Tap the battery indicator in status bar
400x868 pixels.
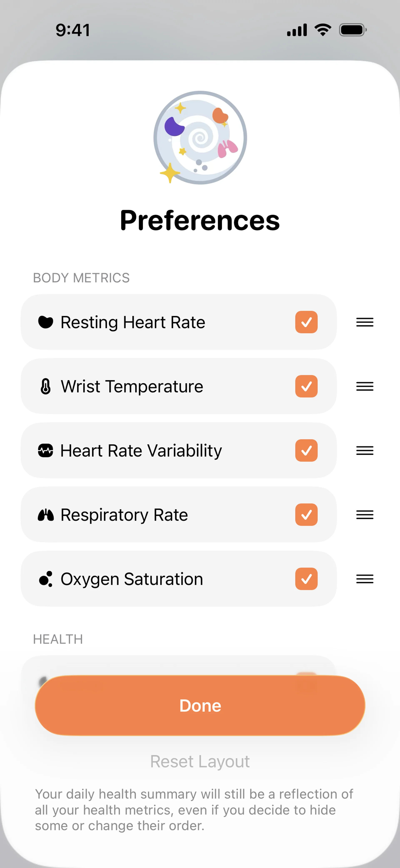coord(352,30)
